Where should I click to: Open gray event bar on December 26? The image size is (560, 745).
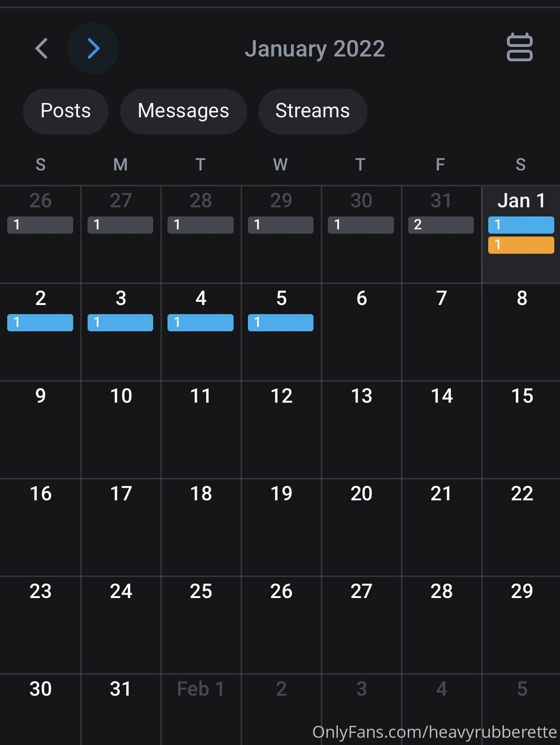pos(40,225)
